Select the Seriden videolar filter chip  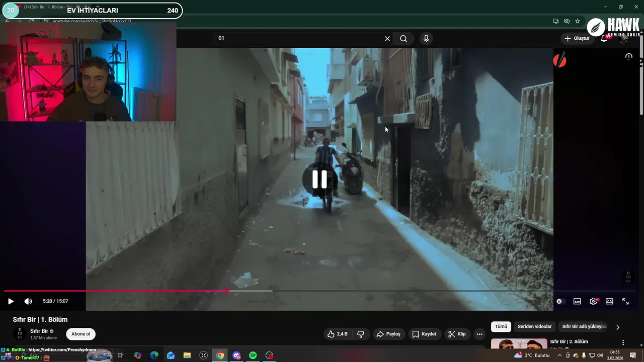click(x=535, y=327)
